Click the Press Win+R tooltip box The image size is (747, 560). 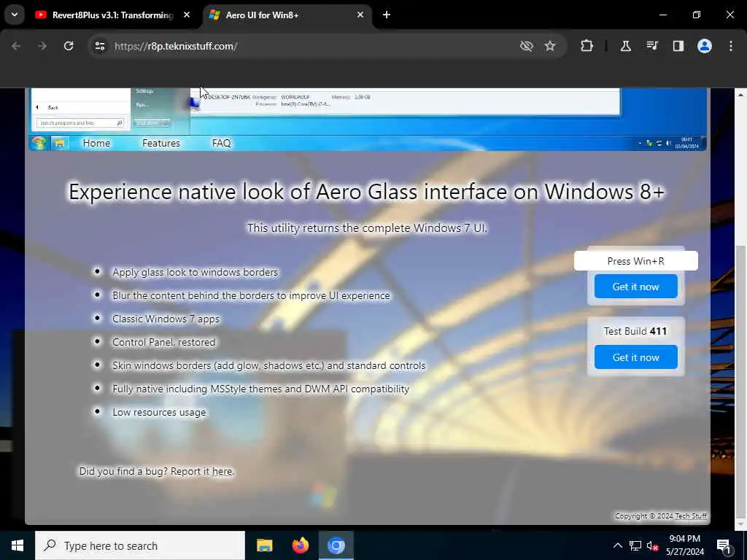click(x=635, y=261)
